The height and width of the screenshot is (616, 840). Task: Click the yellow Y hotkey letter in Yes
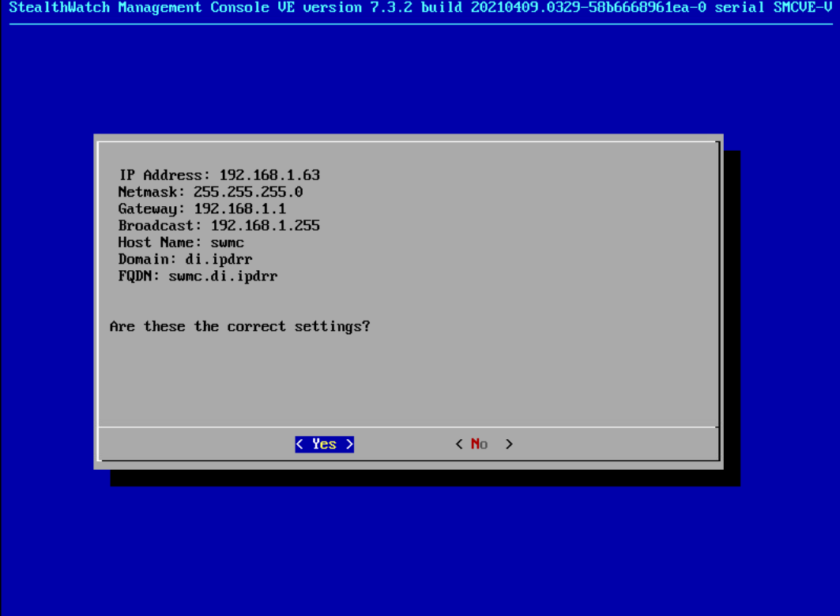point(317,444)
